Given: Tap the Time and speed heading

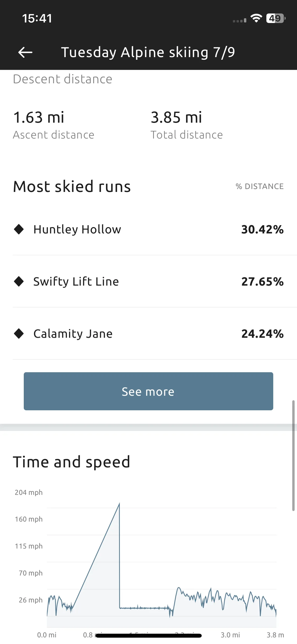Looking at the screenshot, I should [72, 462].
